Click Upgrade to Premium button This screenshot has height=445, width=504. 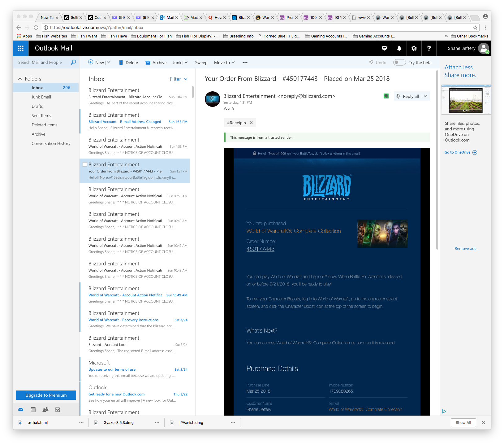click(x=46, y=395)
